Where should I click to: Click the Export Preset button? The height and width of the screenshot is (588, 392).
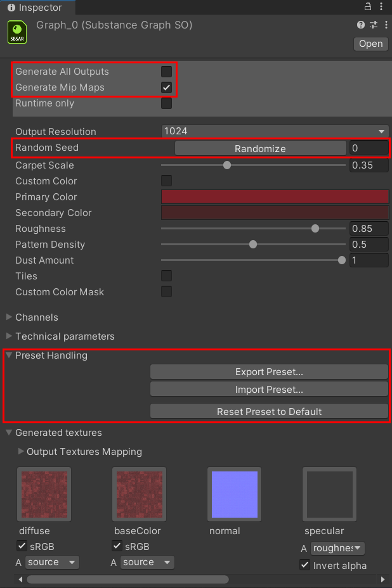tap(269, 372)
